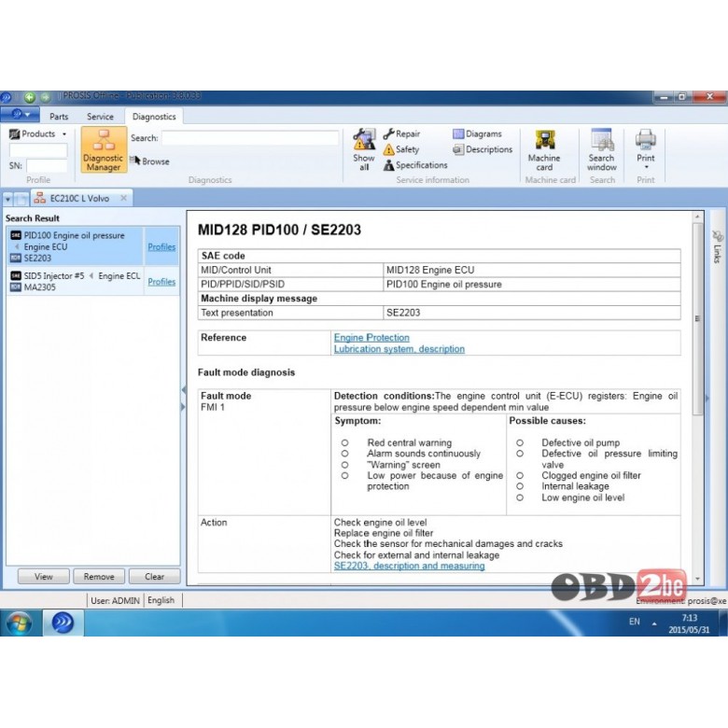Screen dimensions: 728x728
Task: Expand the right side panel arrow
Action: point(707,398)
